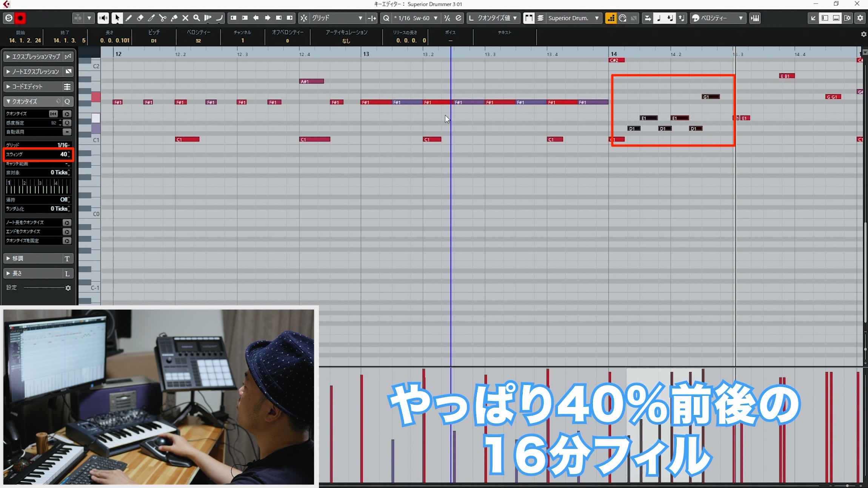Toggle Show Part Borders icon
The width and height of the screenshot is (868, 488).
(x=529, y=18)
